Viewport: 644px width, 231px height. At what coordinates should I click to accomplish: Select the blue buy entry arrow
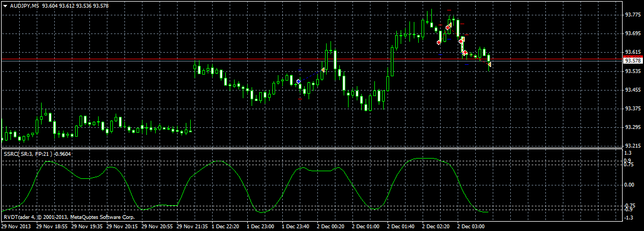[299, 82]
